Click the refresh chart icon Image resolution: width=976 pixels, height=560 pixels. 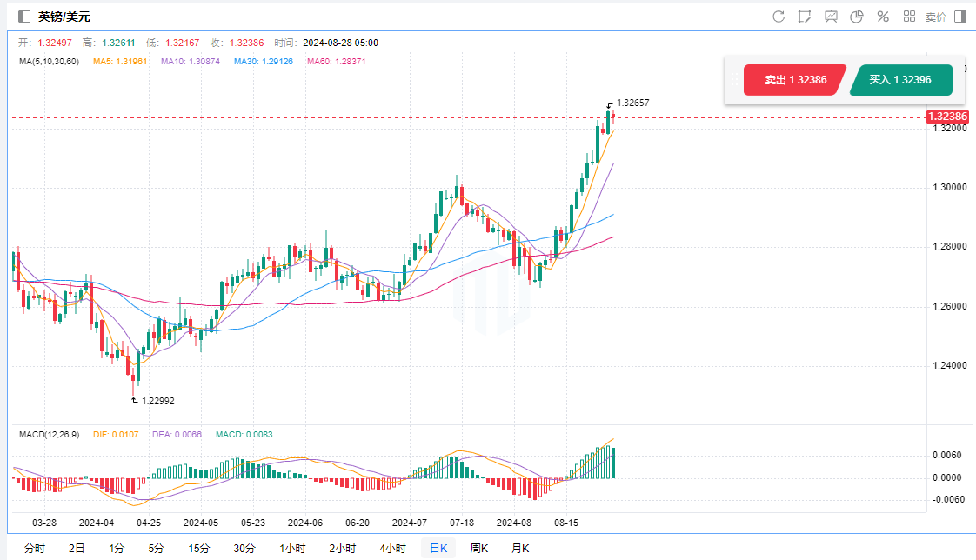779,17
